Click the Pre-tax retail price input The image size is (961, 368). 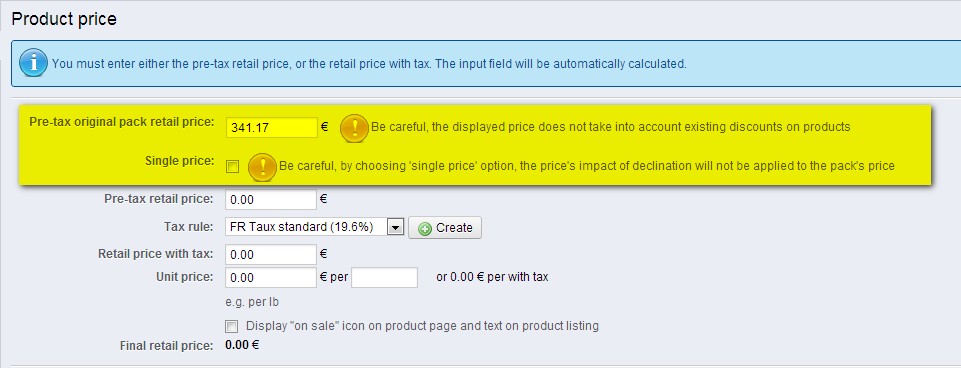pos(271,200)
